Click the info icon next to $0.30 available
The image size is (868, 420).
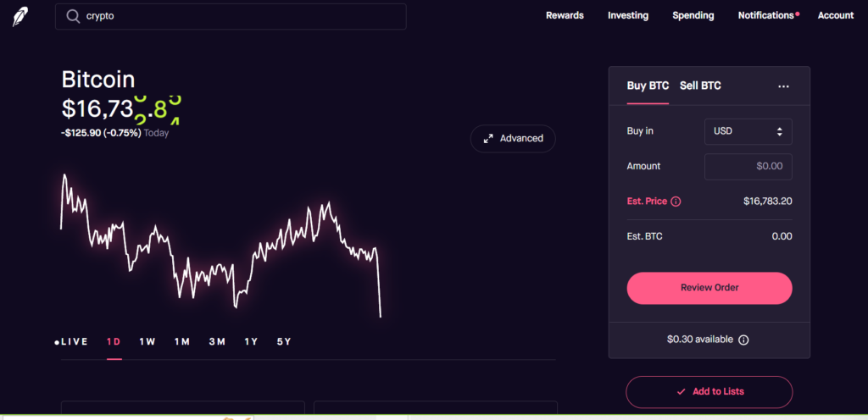click(744, 340)
